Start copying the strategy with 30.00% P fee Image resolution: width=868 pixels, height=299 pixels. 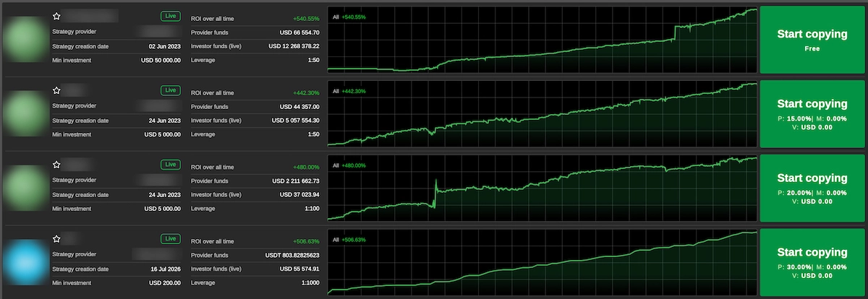tap(812, 261)
